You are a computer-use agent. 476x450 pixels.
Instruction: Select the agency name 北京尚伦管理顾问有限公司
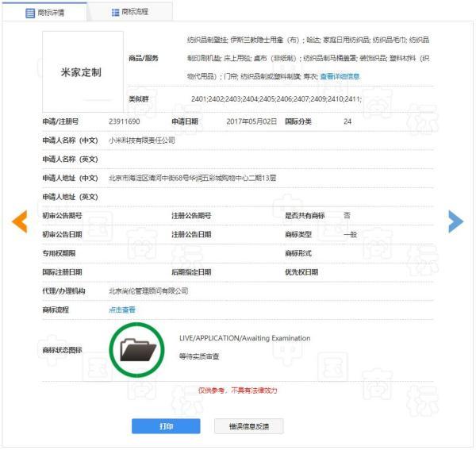point(148,291)
